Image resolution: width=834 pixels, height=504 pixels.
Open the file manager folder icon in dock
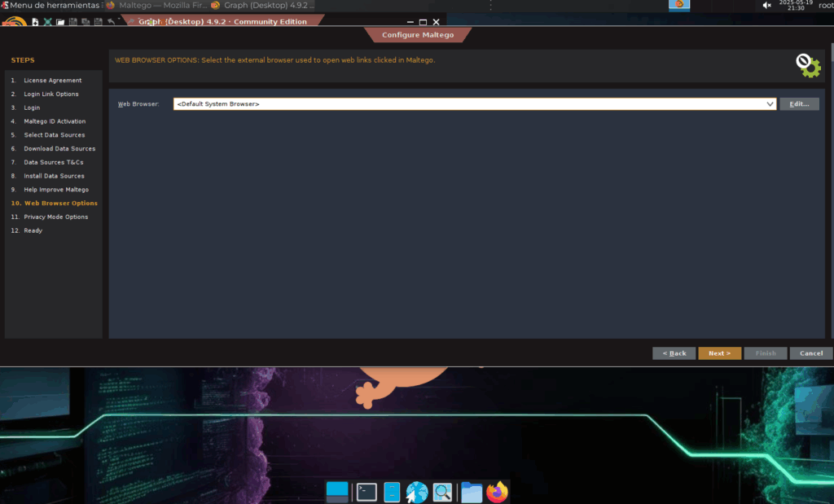click(472, 492)
